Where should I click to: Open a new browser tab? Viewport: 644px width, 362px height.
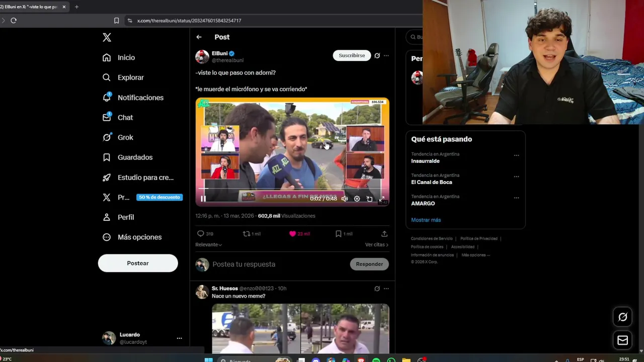click(x=76, y=7)
